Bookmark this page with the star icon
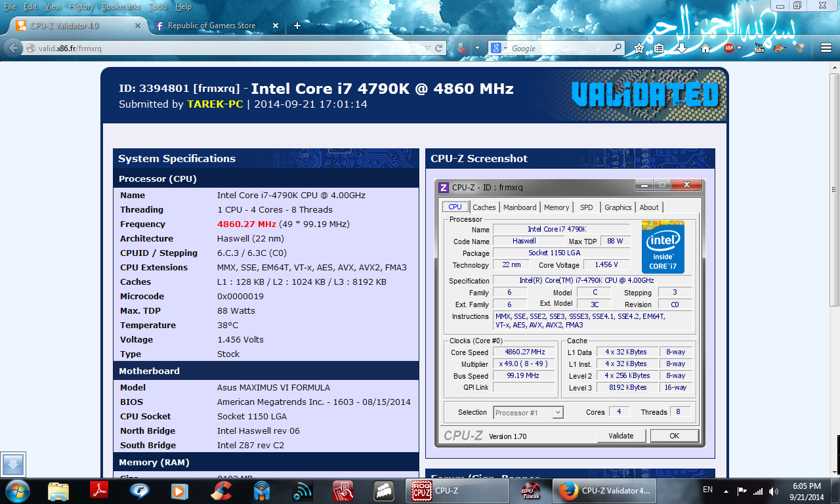This screenshot has width=840, height=504. pos(639,48)
